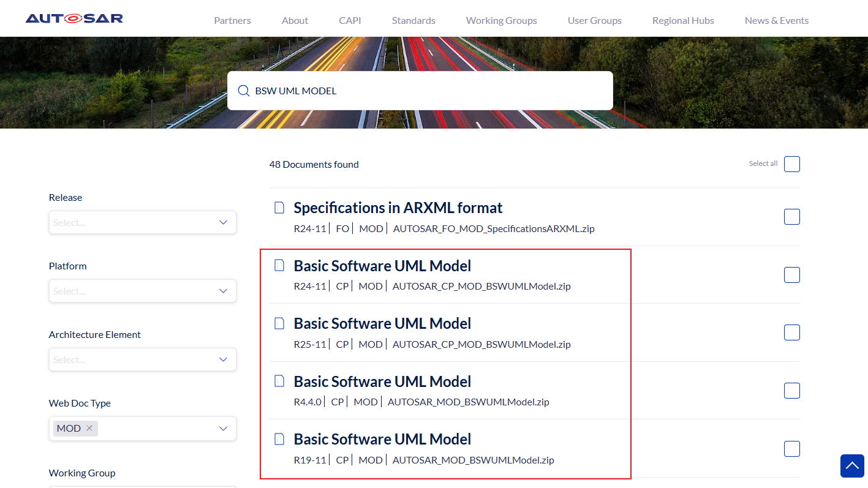The width and height of the screenshot is (868, 488).
Task: Open the R25-11 Basic Software UML Model title
Action: [382, 323]
